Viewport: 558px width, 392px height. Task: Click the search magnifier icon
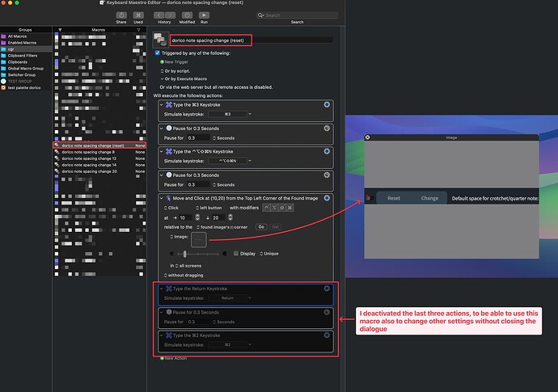[x=260, y=15]
